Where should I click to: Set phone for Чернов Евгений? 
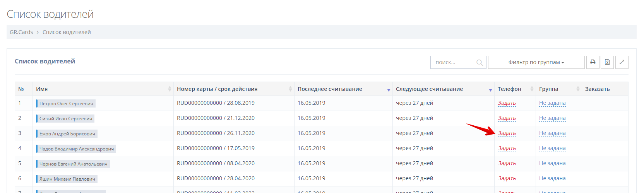click(507, 164)
